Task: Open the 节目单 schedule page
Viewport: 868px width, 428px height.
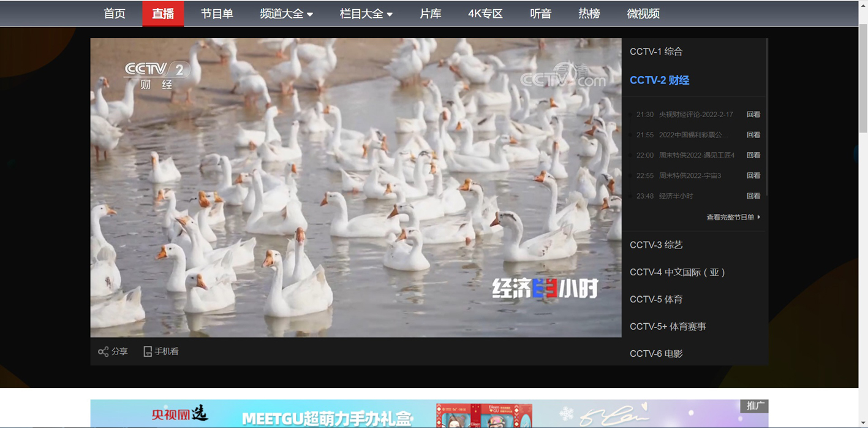Action: [x=217, y=13]
